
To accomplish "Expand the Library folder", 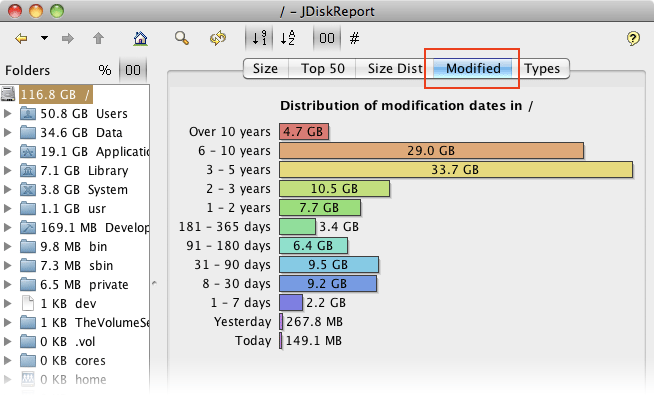I will point(7,171).
